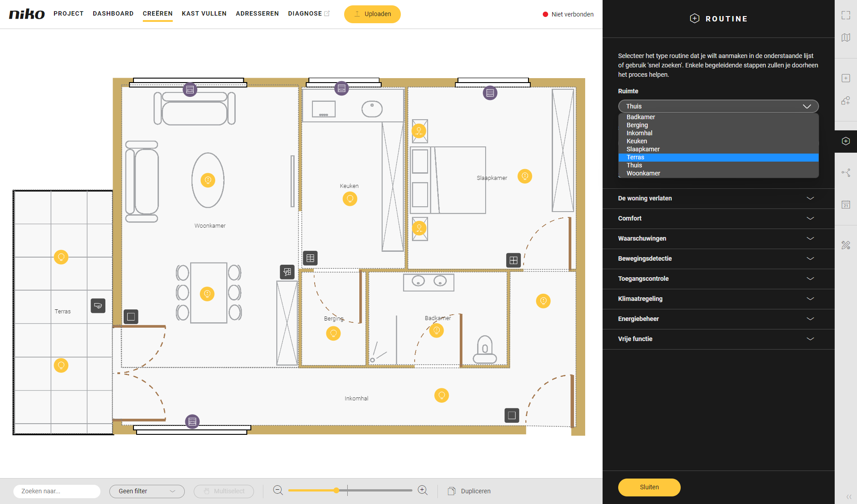Open the DASHBOARD tab
857x504 pixels.
click(x=113, y=13)
